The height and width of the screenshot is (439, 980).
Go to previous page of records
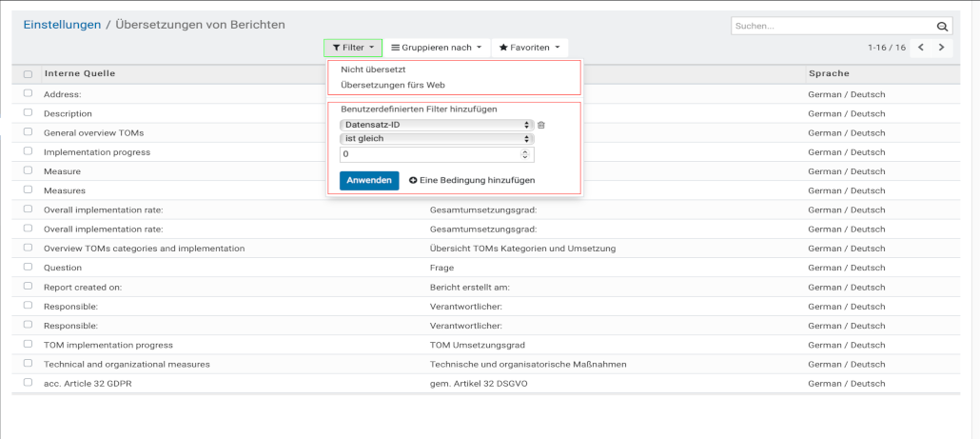921,47
